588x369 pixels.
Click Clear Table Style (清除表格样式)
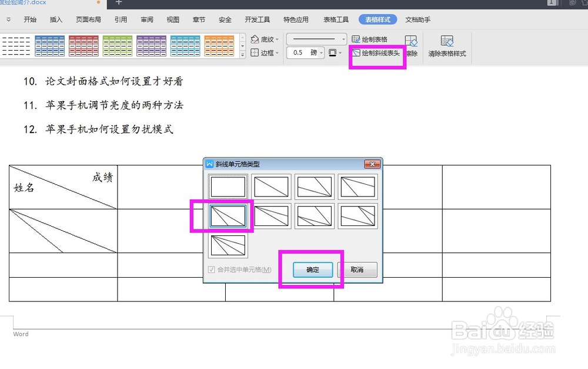pos(447,45)
